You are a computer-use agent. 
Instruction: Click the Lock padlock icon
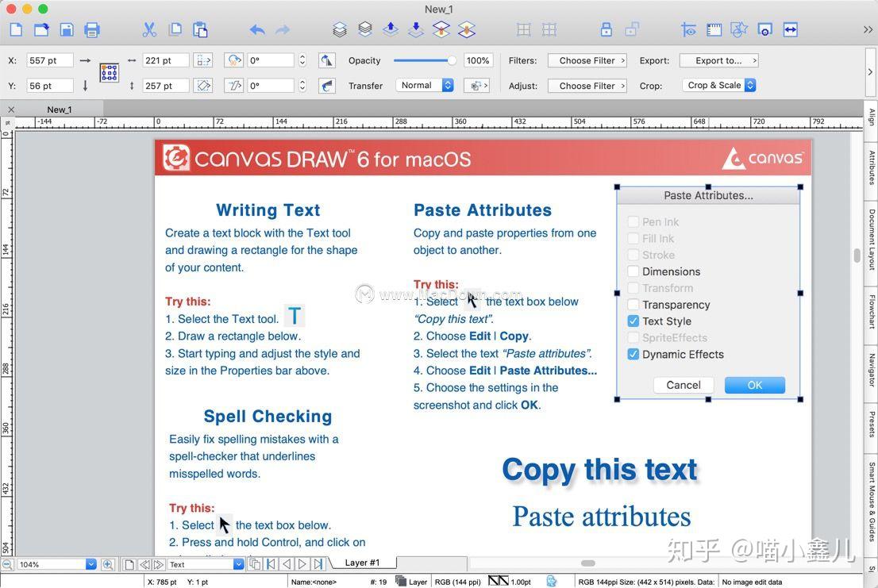[606, 29]
